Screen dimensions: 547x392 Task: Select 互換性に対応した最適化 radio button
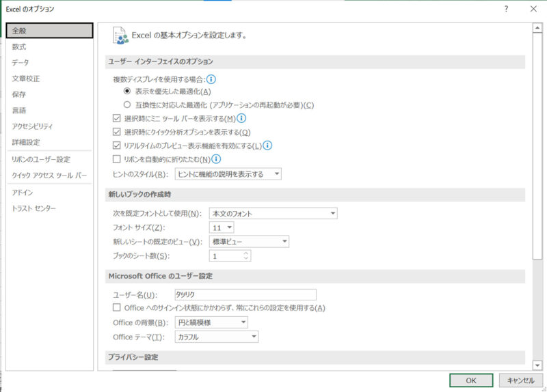[x=127, y=104]
